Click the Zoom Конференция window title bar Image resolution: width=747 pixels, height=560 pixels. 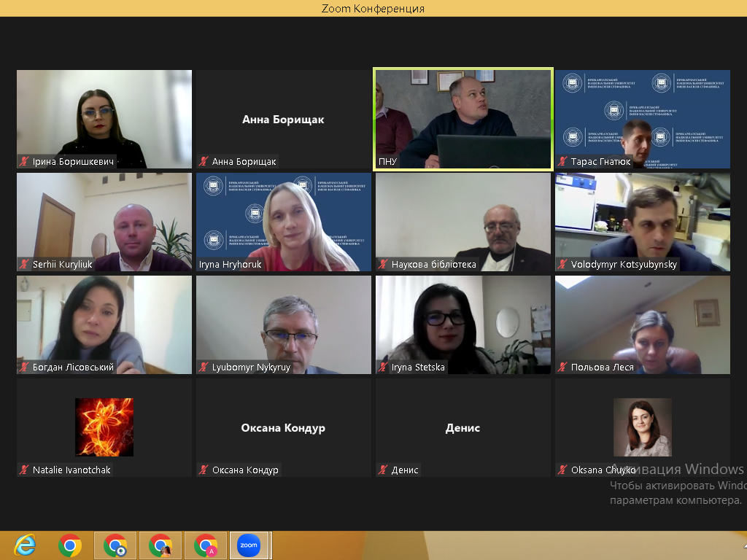coord(373,9)
